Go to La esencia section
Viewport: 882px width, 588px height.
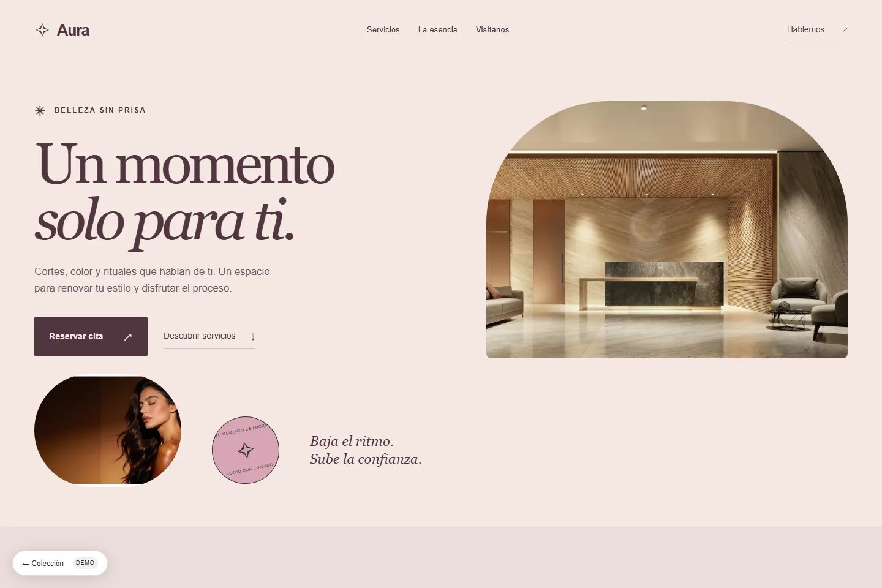437,29
